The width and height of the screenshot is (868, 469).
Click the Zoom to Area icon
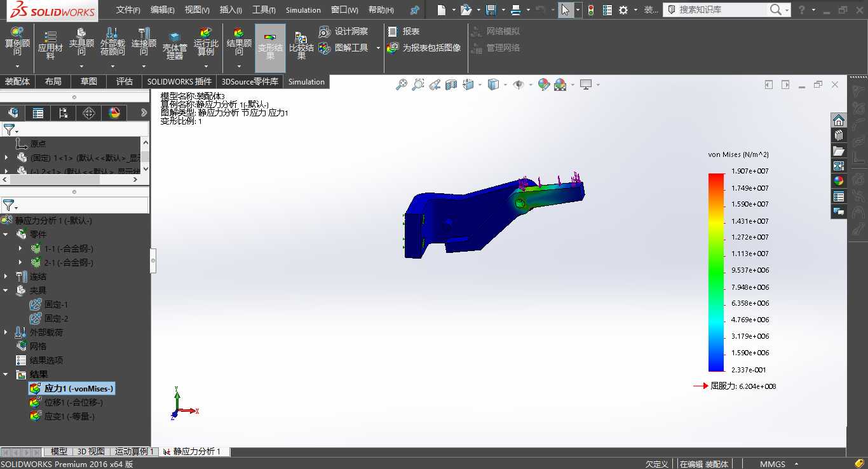pos(418,85)
